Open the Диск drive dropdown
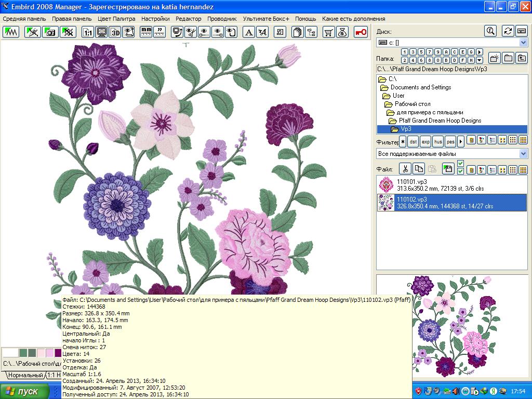The width and height of the screenshot is (532, 399). coord(523,43)
